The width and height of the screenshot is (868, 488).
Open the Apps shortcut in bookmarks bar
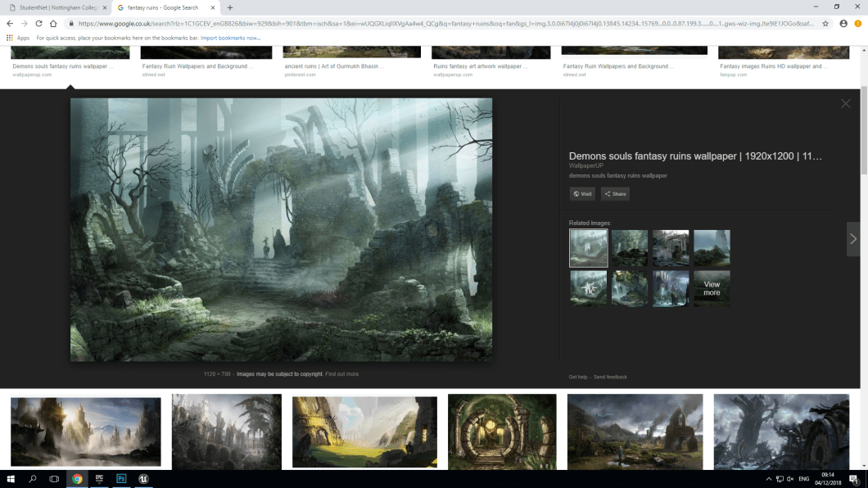[18, 38]
